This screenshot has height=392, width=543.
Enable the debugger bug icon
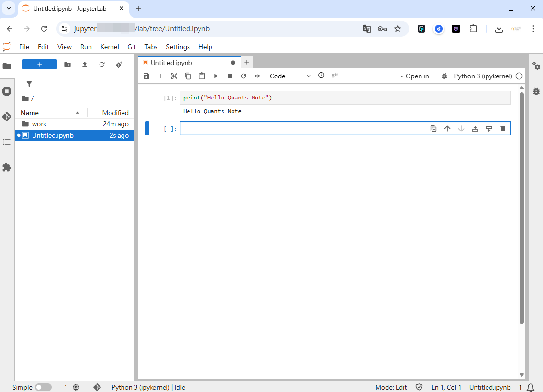(x=444, y=76)
